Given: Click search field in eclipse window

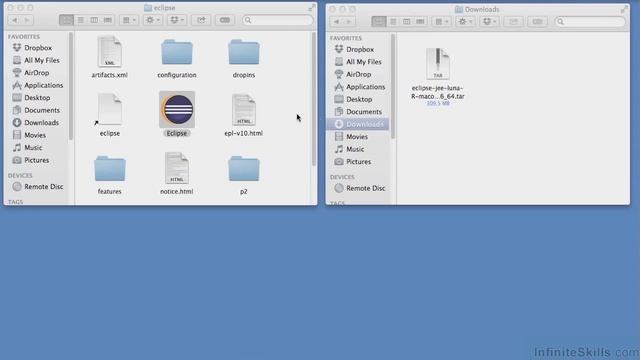Looking at the screenshot, I should click(278, 20).
